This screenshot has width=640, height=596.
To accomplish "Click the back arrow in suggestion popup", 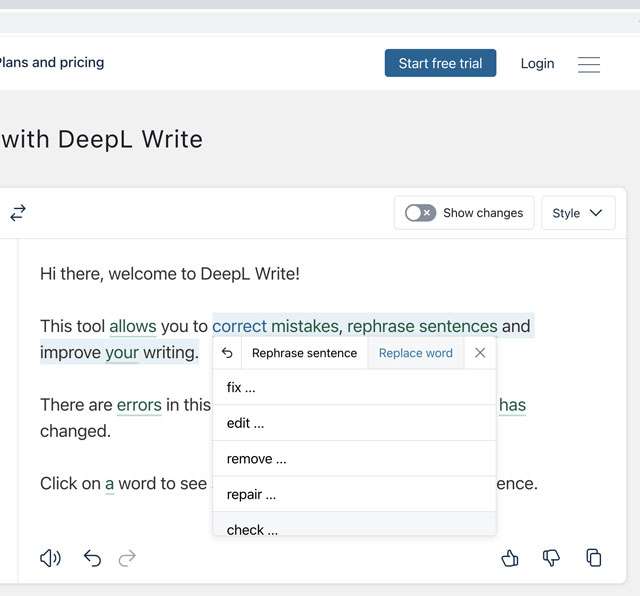I will coord(227,353).
